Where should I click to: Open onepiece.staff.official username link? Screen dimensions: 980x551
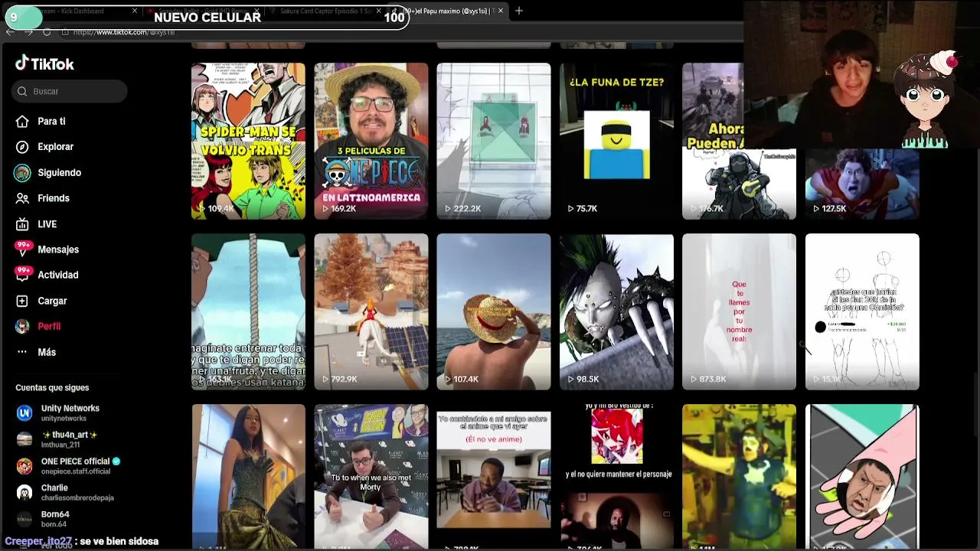76,471
